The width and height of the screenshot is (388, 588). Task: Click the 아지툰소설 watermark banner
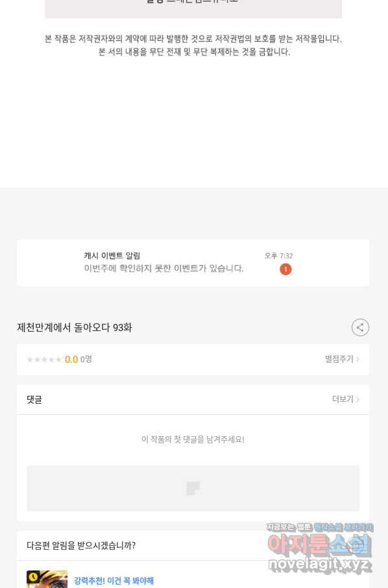pyautogui.click(x=320, y=548)
